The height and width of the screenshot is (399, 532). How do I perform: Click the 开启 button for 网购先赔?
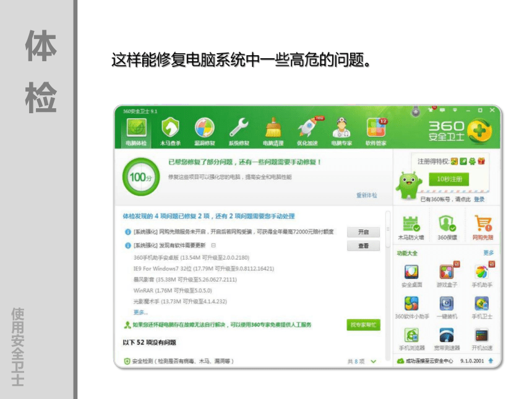point(363,232)
